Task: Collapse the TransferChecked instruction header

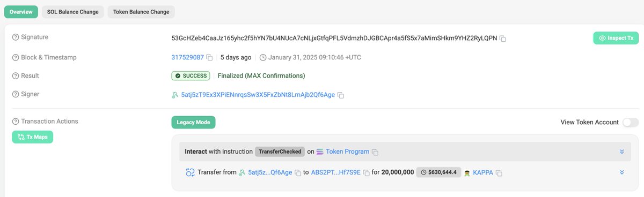Action: (622, 151)
